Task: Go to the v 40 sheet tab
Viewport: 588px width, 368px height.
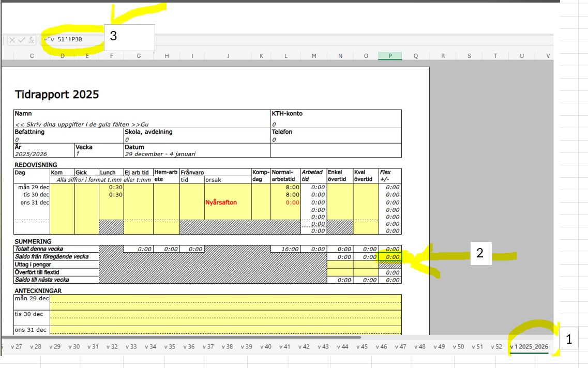Action: click(266, 347)
